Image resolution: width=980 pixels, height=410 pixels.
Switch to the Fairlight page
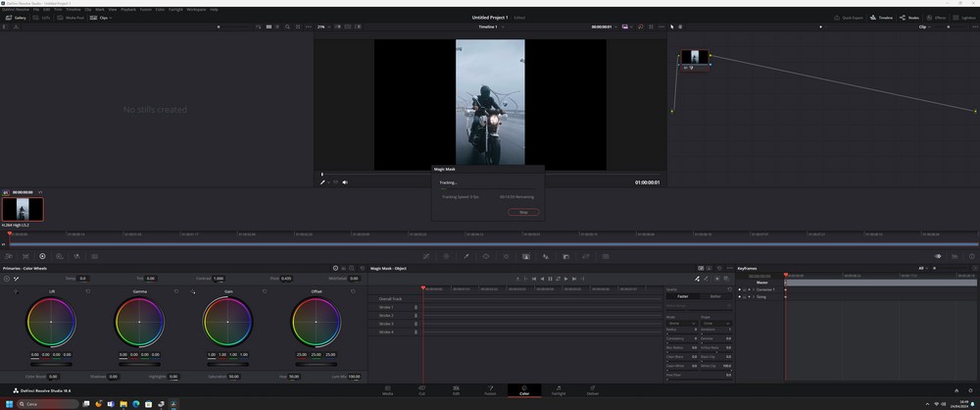(558, 391)
